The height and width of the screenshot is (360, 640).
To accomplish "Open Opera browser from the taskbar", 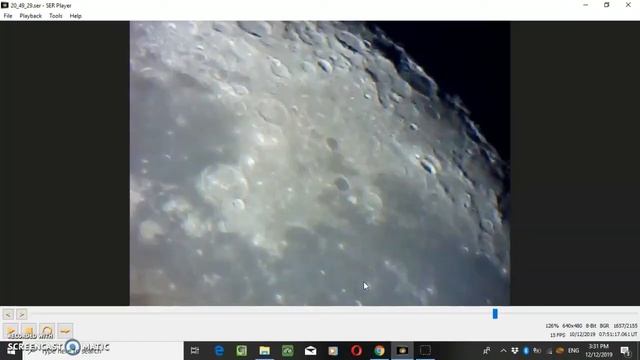I will click(356, 350).
